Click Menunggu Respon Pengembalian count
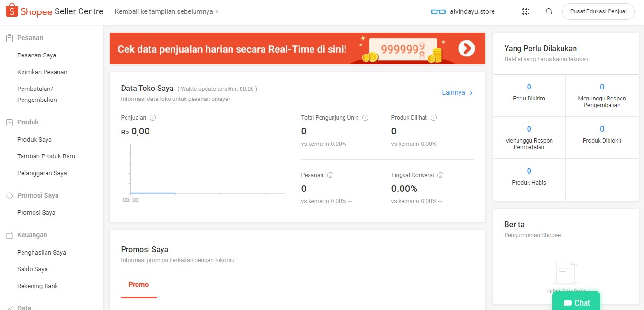The image size is (644, 310). [x=602, y=87]
